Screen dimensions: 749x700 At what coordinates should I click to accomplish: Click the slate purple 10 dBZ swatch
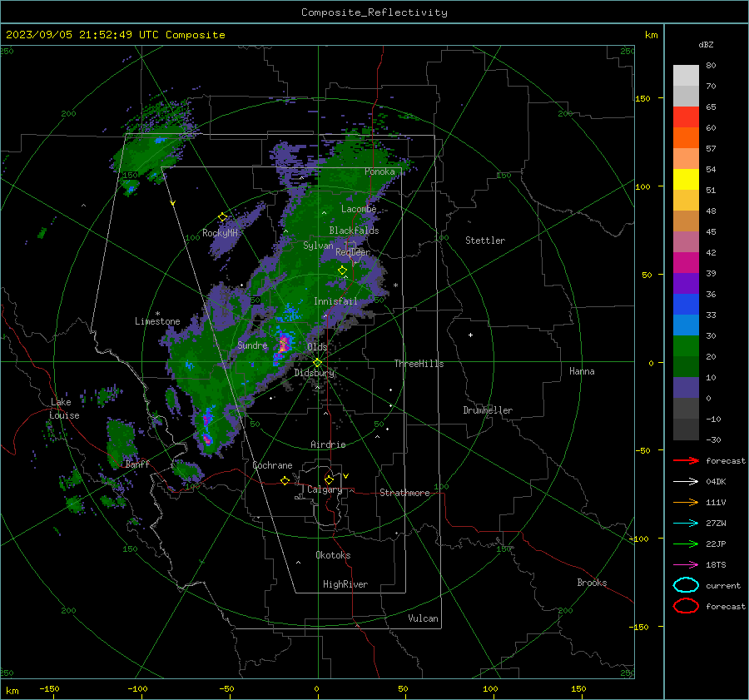[686, 388]
